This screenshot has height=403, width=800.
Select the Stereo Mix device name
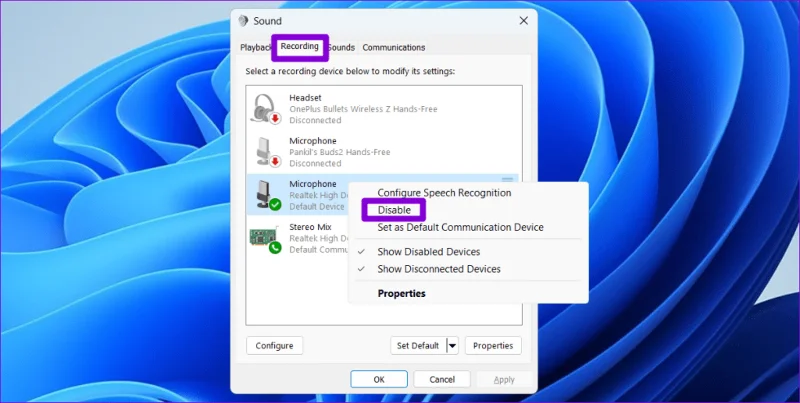coord(310,226)
